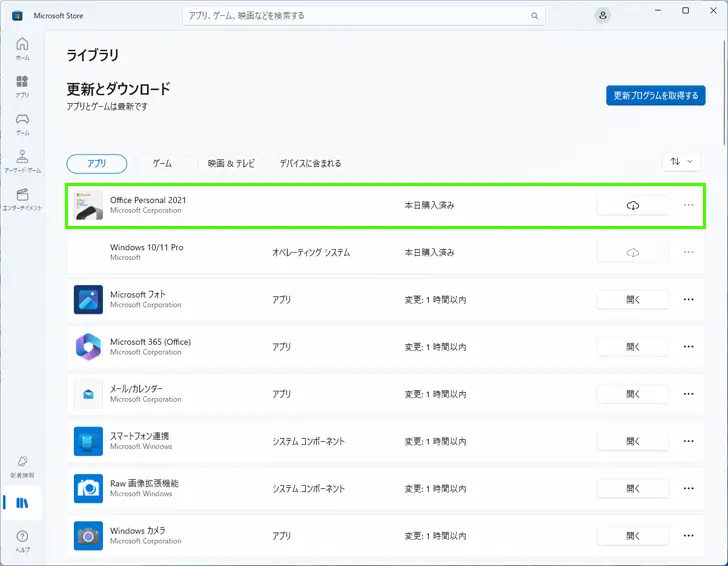Click the Microsoft Store logo icon
728x566 pixels.
click(x=17, y=16)
